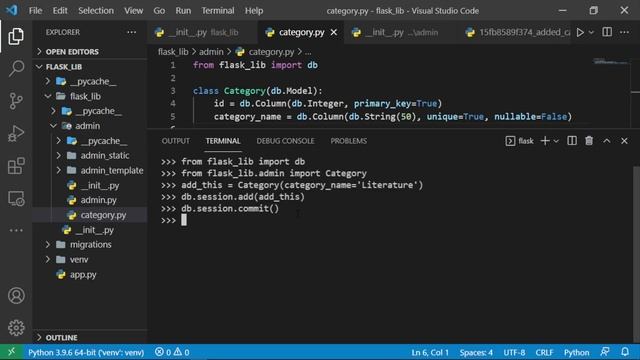The height and width of the screenshot is (360, 640).
Task: Switch to __init__.py flask_lib editor tab
Action: pyautogui.click(x=202, y=32)
